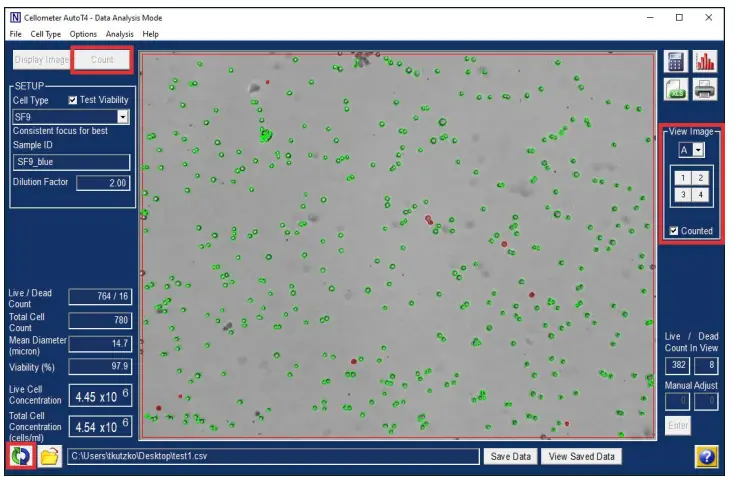
Task: Click the Cellometer app logo icon
Action: 15,18
